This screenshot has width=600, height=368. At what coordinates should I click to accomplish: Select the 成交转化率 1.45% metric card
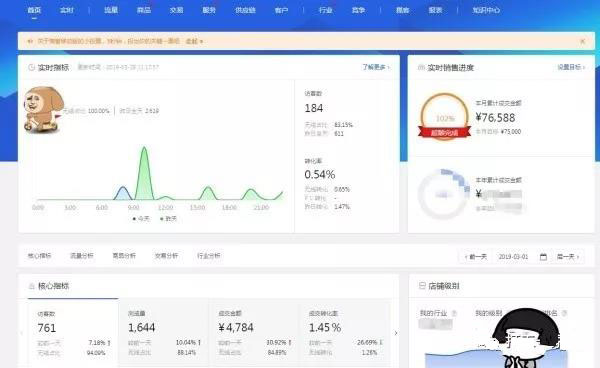[344, 332]
